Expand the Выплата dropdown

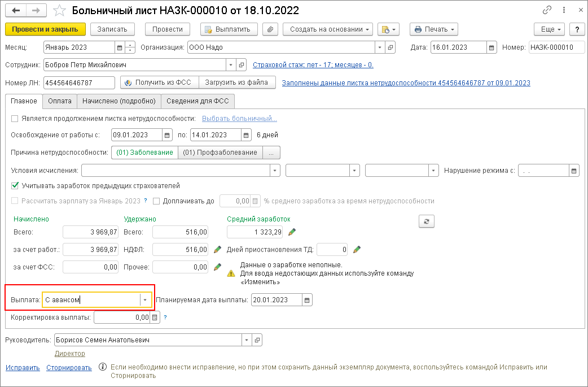pos(146,301)
